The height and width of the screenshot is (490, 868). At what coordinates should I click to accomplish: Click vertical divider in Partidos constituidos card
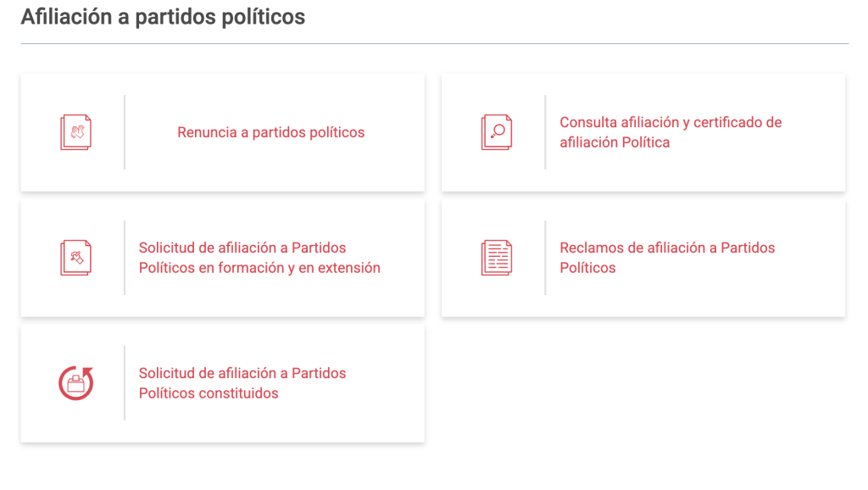pyautogui.click(x=125, y=383)
